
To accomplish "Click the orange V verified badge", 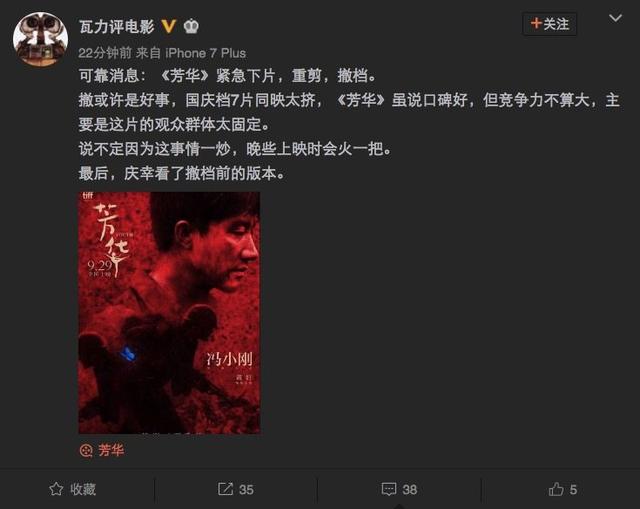I will click(169, 27).
